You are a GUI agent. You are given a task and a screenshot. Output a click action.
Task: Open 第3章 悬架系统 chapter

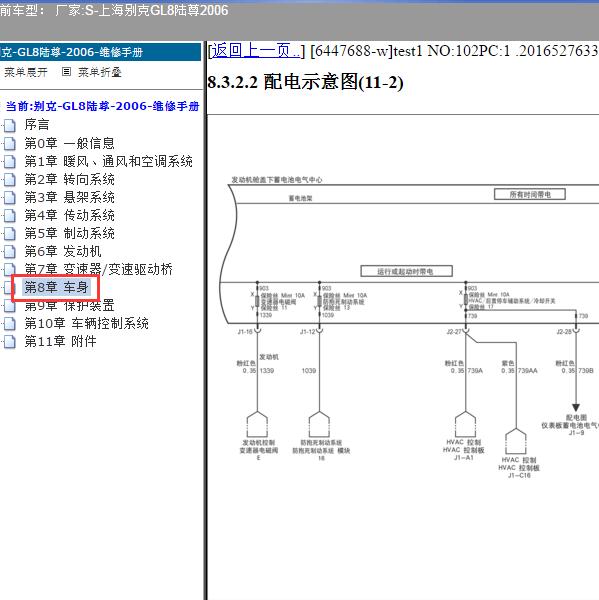[x=69, y=197]
